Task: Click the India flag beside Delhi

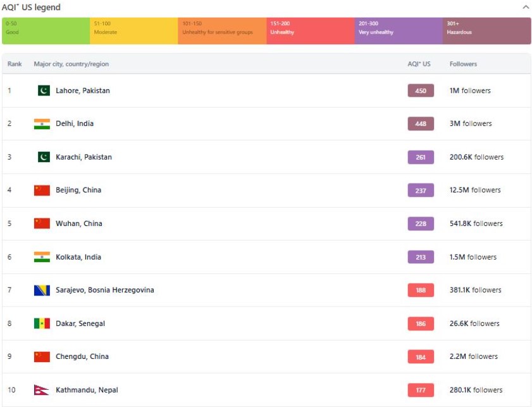Action: (x=42, y=124)
